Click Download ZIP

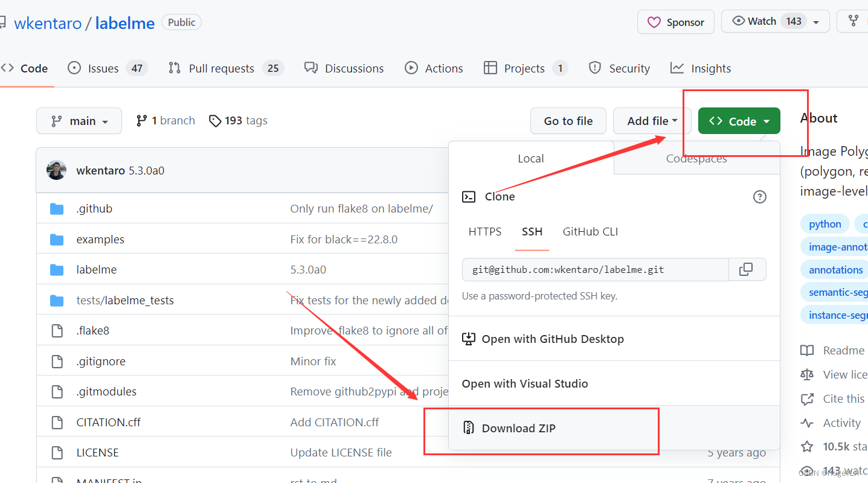(614, 428)
